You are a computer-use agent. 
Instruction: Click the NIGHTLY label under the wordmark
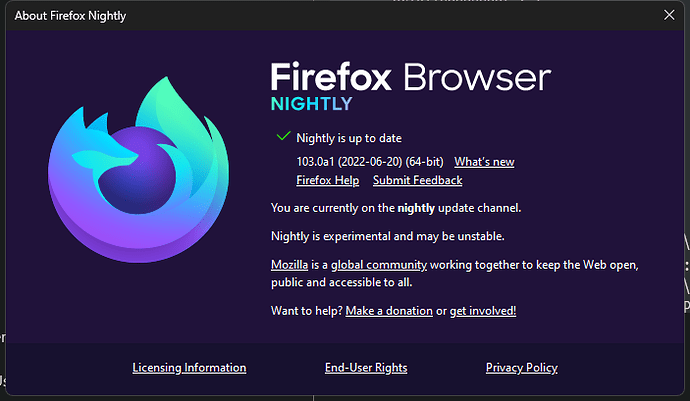pos(310,103)
